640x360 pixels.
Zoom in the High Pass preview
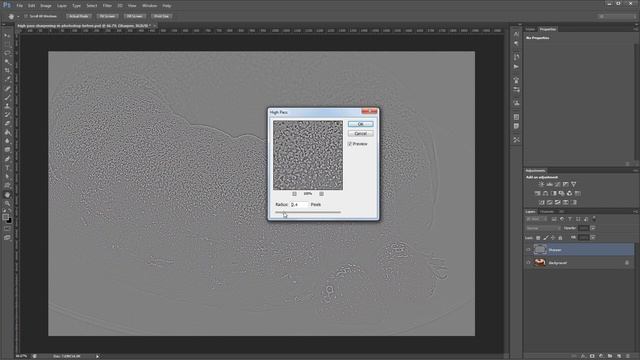tap(322, 194)
